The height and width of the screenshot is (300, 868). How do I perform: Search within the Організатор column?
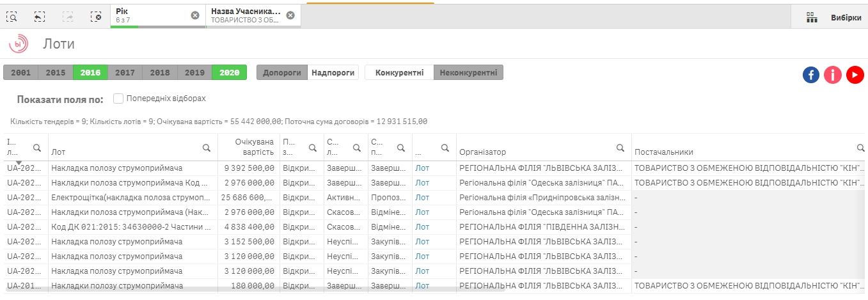[620, 148]
